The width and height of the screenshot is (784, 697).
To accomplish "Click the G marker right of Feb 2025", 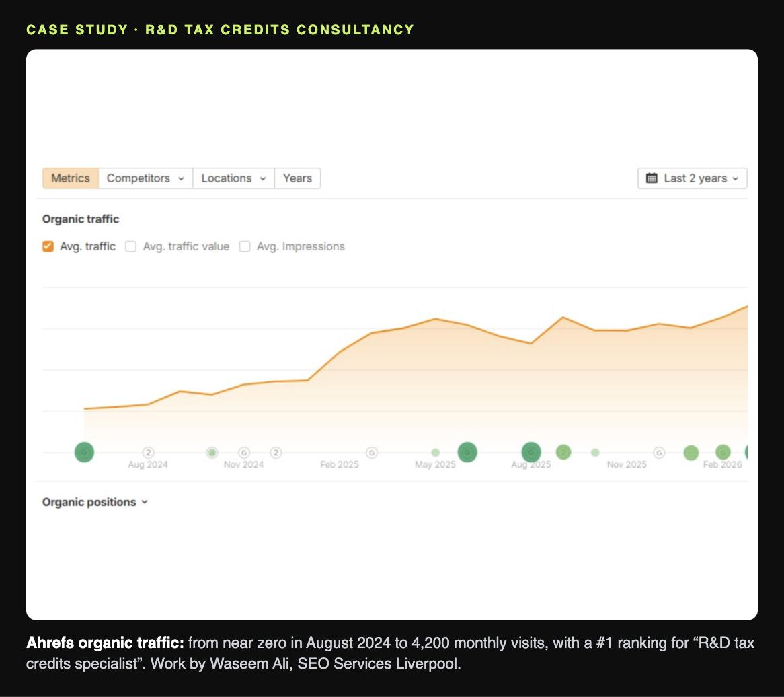I will point(372,453).
